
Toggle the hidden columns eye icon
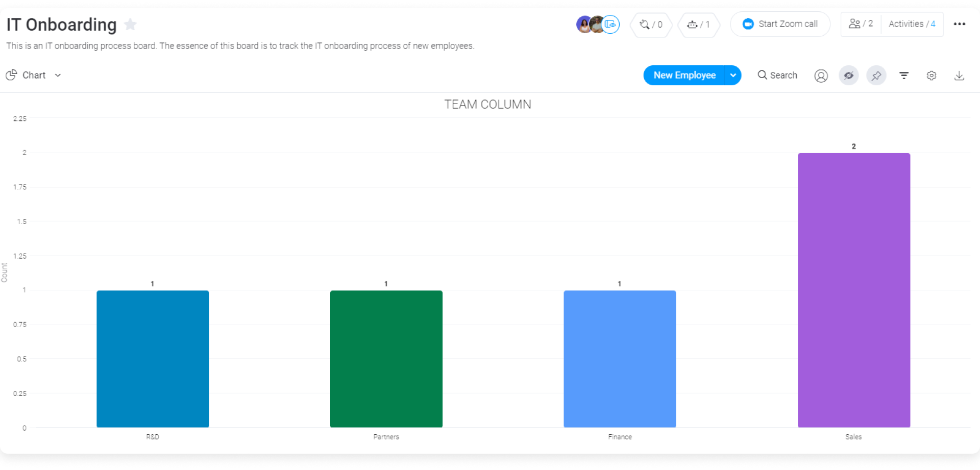tap(848, 76)
